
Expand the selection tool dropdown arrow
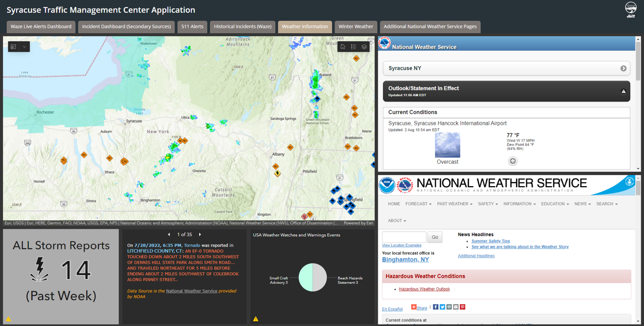point(24,47)
